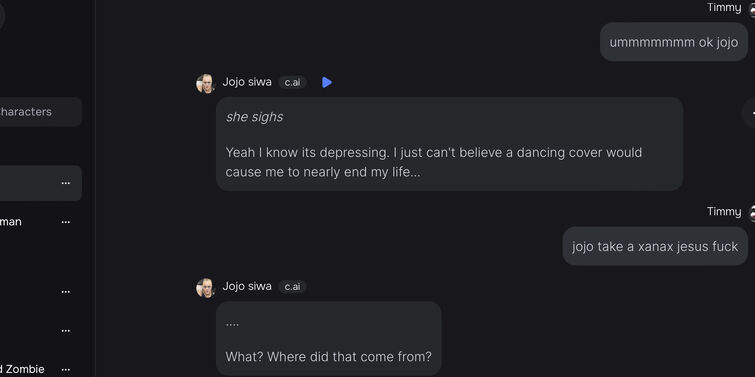Click the lower 'Jojo siwa' name label
This screenshot has height=377, width=755.
coord(247,286)
